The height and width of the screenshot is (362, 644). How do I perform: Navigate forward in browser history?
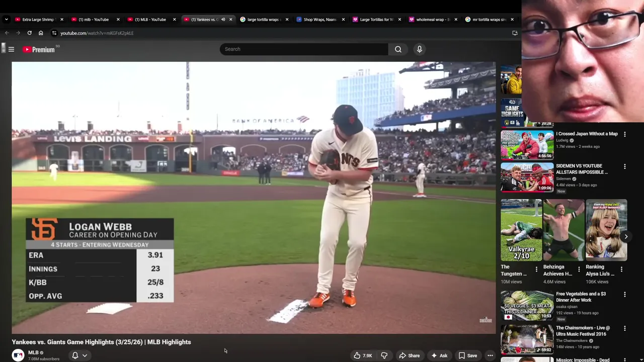[18, 33]
